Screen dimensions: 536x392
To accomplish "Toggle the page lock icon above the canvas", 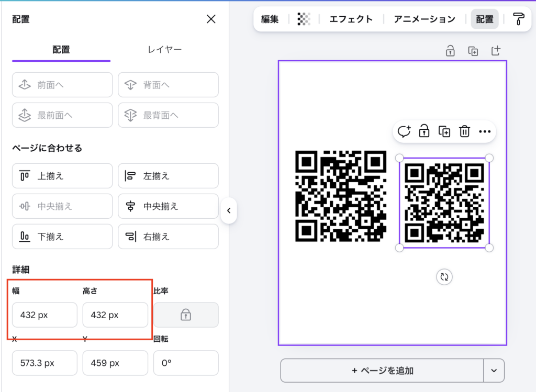I will 450,51.
